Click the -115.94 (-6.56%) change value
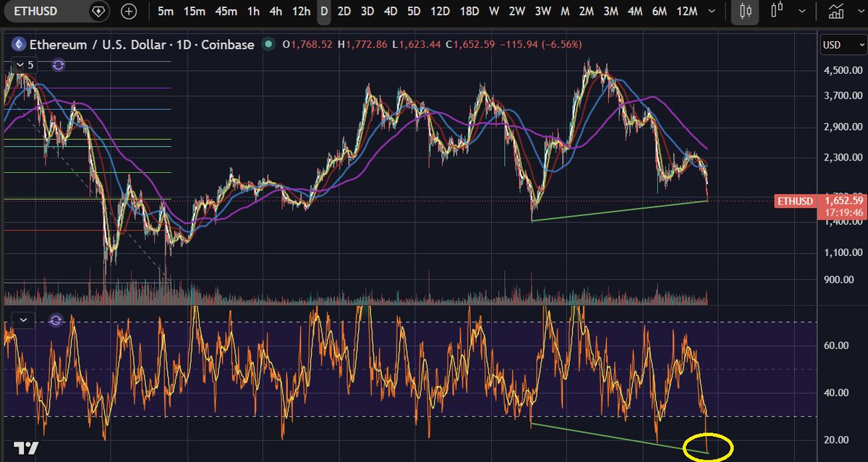The width and height of the screenshot is (868, 462). (540, 45)
